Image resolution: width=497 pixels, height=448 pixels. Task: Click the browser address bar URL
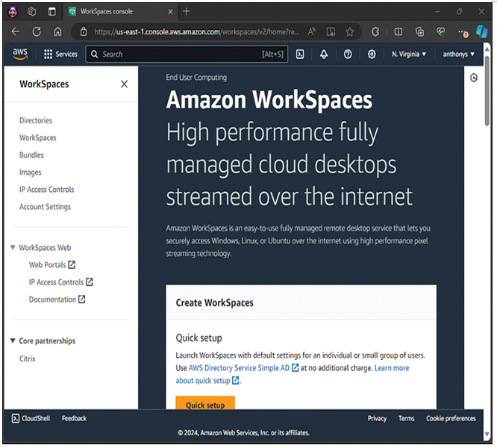pos(196,31)
